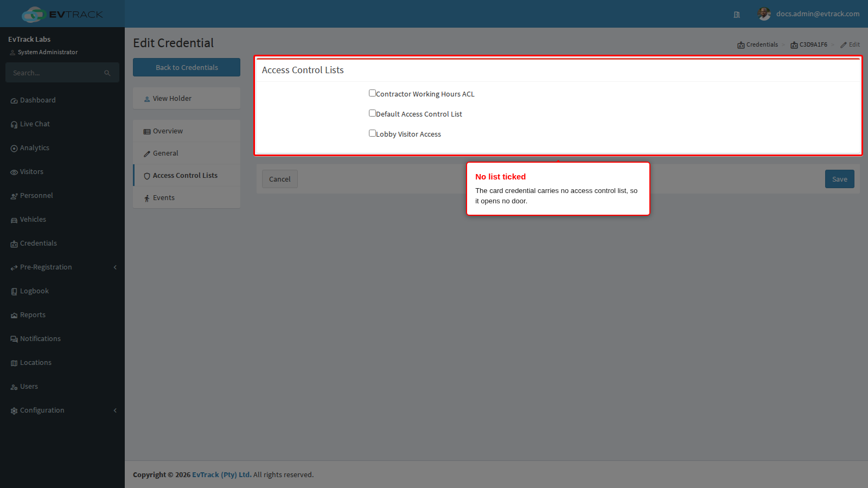Screen dimensions: 868x488
Task: Click the Reports icon in sidebar
Action: point(14,316)
